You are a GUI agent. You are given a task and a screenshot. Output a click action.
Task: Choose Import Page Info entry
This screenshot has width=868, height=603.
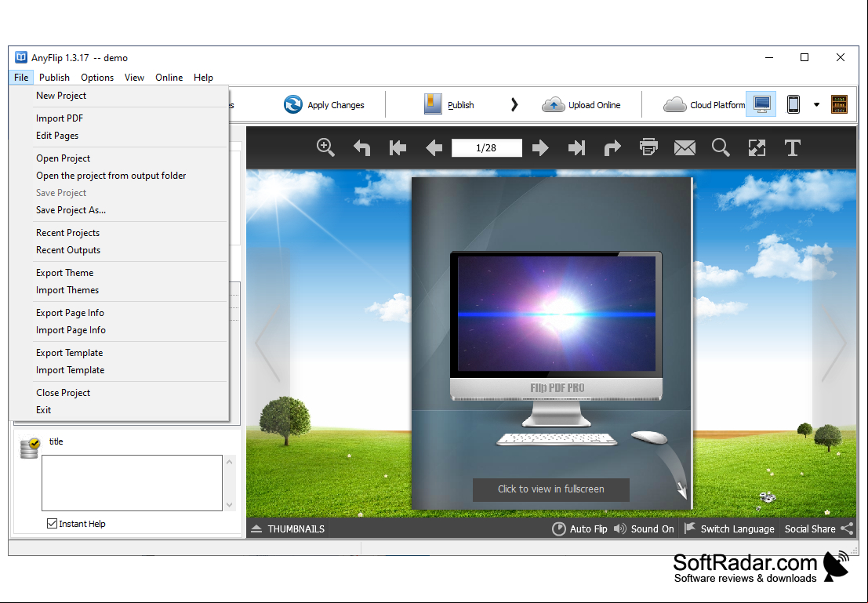[x=119, y=329]
